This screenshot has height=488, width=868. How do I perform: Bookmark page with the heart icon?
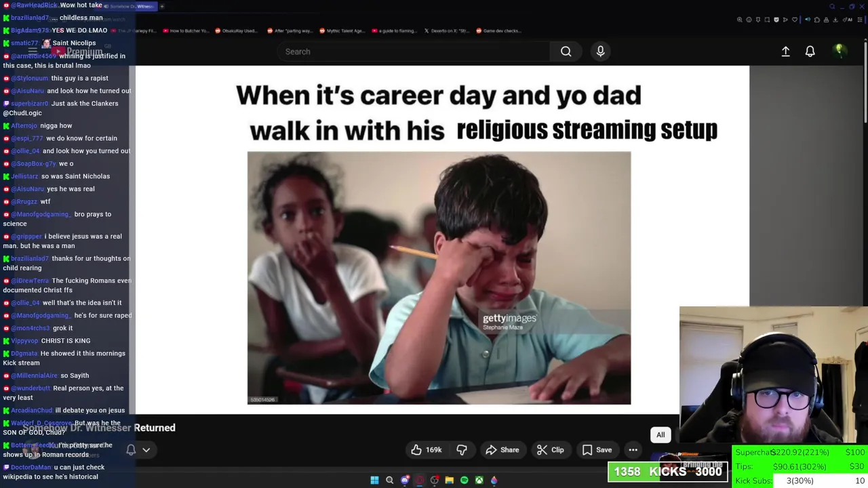795,20
